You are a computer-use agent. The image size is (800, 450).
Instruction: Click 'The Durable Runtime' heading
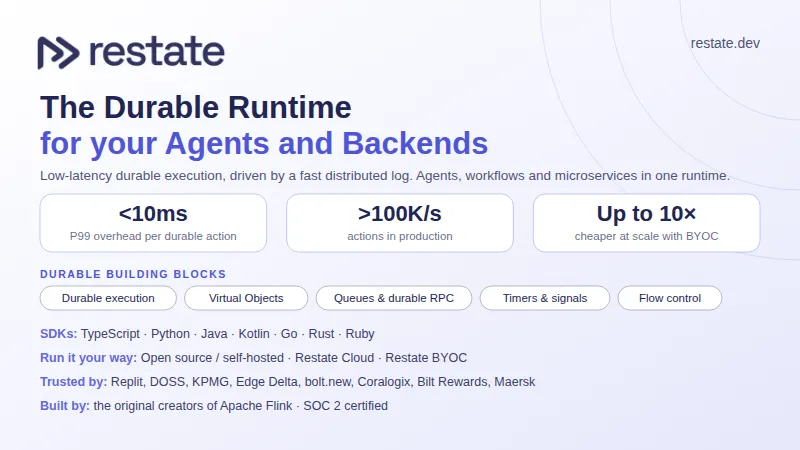tap(196, 107)
